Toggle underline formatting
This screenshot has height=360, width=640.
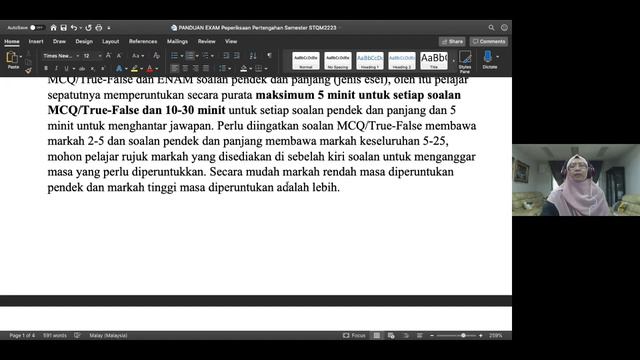coord(67,69)
